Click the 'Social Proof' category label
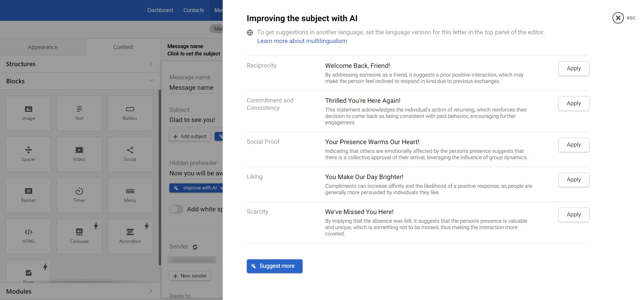The image size is (644, 300). pyautogui.click(x=263, y=142)
